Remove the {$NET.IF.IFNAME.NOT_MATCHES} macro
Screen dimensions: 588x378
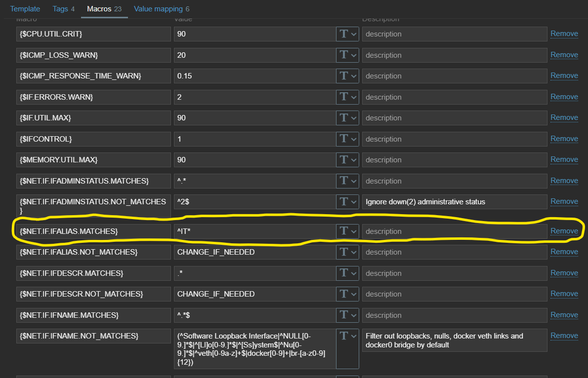pos(564,336)
